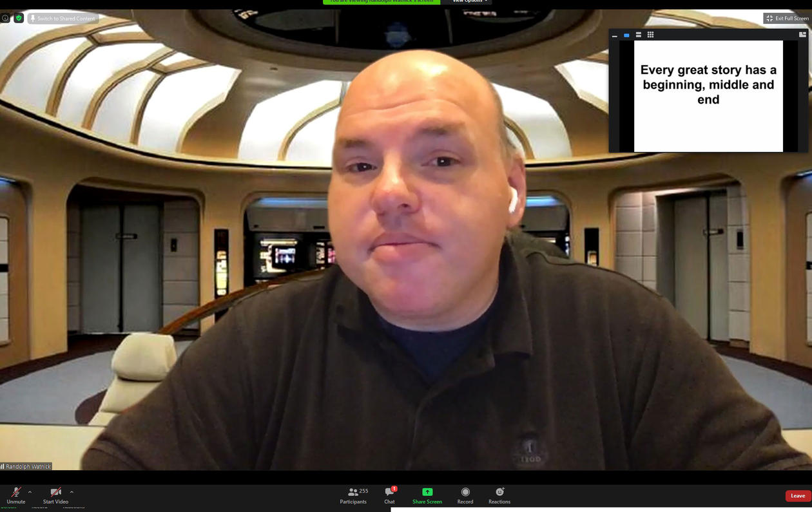Click the green encryption shield icon

click(x=19, y=18)
